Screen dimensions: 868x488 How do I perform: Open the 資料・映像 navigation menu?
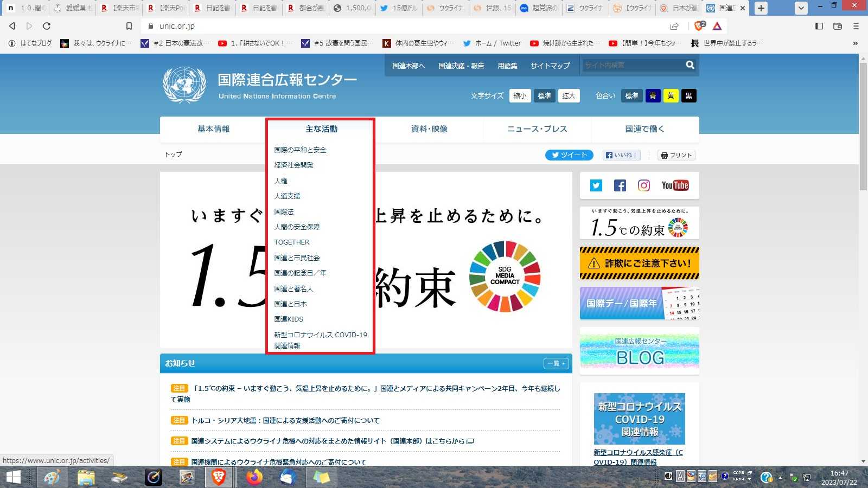pyautogui.click(x=429, y=129)
